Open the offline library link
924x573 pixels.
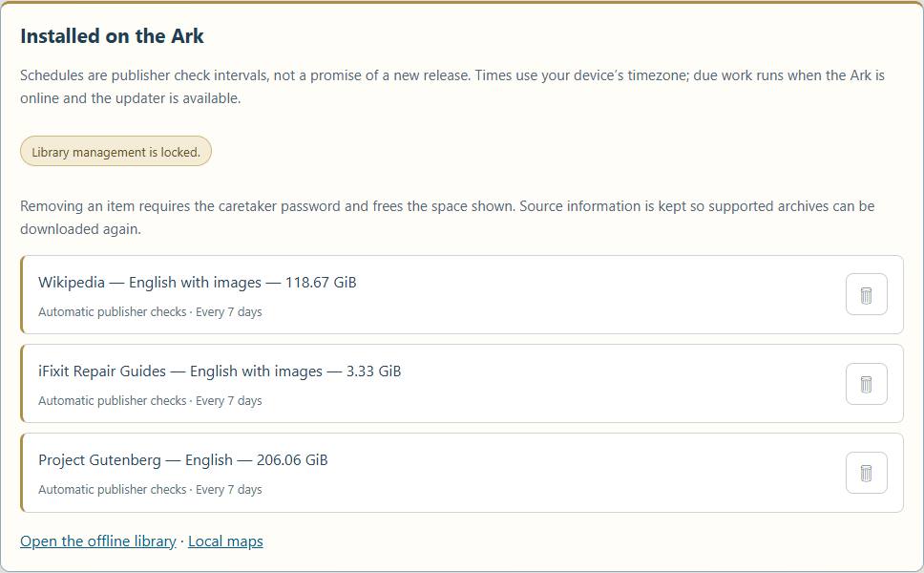pyautogui.click(x=97, y=541)
